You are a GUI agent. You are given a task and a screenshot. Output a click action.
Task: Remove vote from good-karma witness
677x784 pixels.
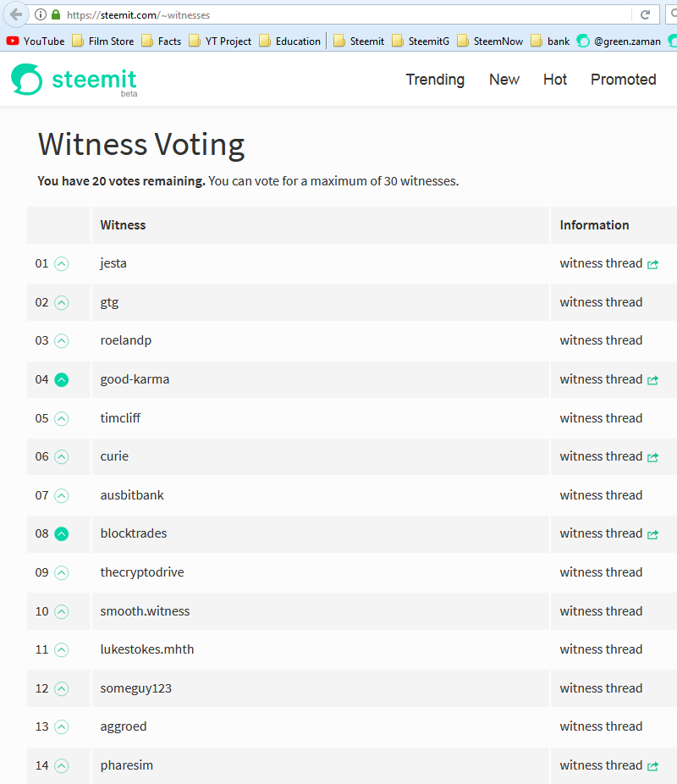61,379
